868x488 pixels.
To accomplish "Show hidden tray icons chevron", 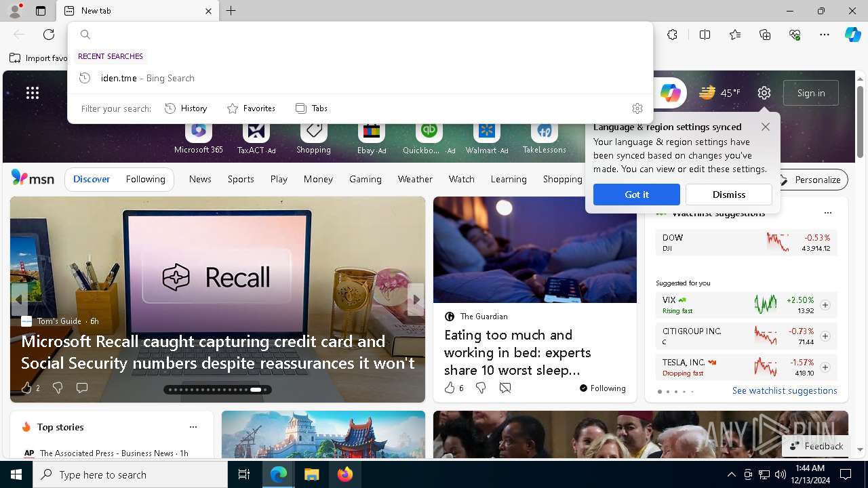I will point(731,474).
